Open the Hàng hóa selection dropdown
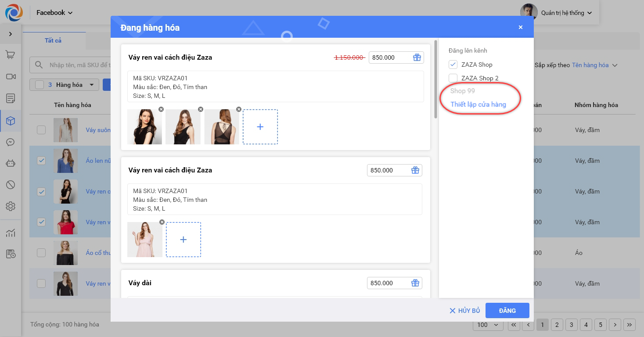The width and height of the screenshot is (644, 337). pyautogui.click(x=91, y=85)
